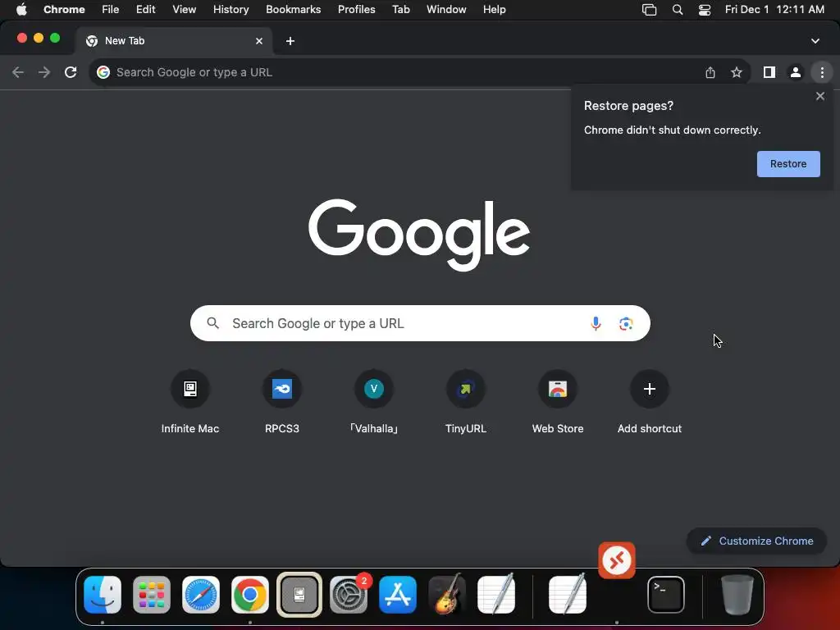
Task: Open the Web Store shortcut
Action: click(558, 402)
